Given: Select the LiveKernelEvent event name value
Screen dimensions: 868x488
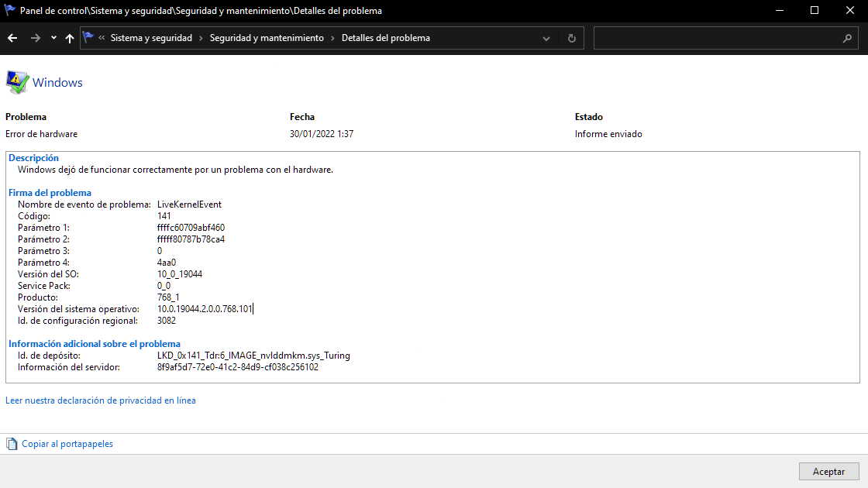Looking at the screenshot, I should pyautogui.click(x=189, y=204).
